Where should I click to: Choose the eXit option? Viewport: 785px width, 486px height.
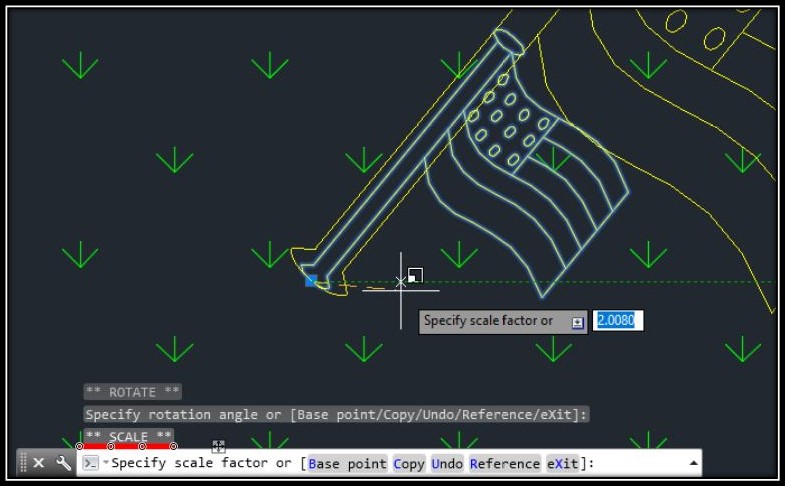pos(562,463)
